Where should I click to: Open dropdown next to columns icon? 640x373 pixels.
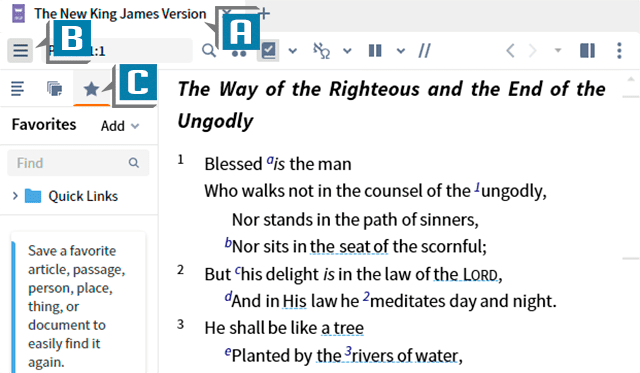point(401,51)
